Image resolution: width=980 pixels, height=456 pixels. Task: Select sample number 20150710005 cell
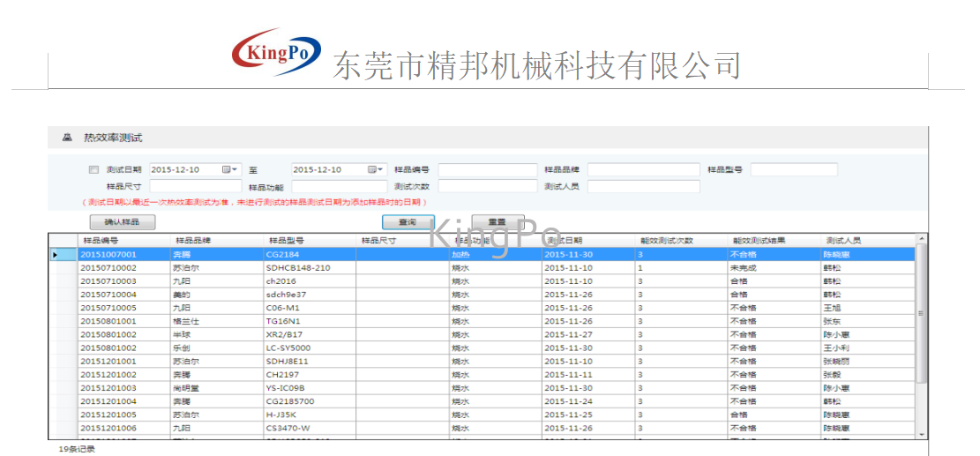coord(123,308)
